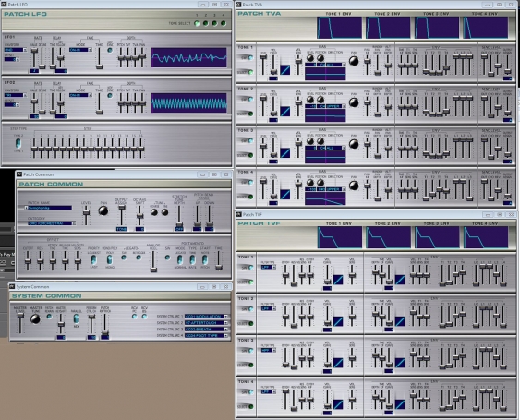Click Tone 2 cutoff velocity curve graphic in Patch TVF

tap(338, 321)
